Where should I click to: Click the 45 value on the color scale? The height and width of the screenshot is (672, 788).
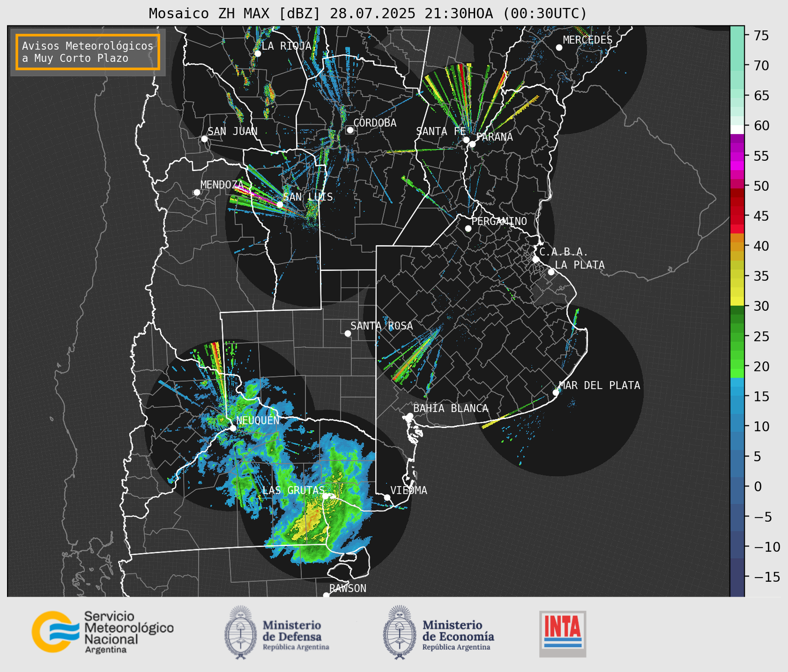[x=760, y=216]
